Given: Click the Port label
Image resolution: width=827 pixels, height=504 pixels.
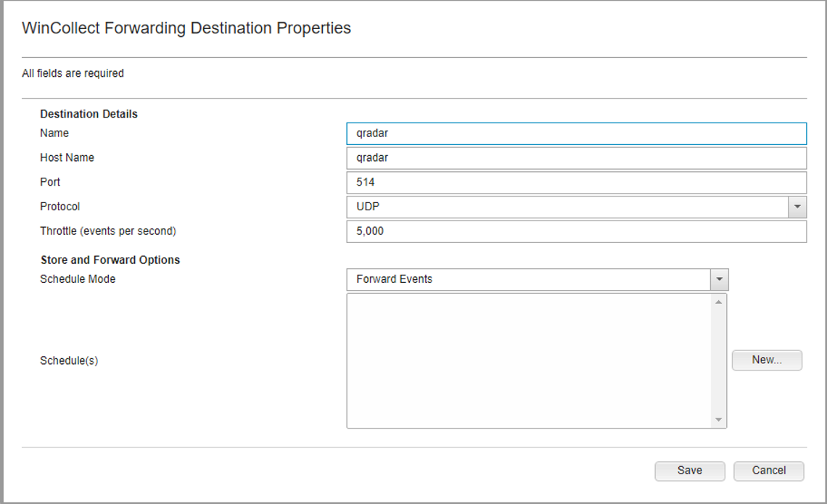Looking at the screenshot, I should pyautogui.click(x=50, y=183).
